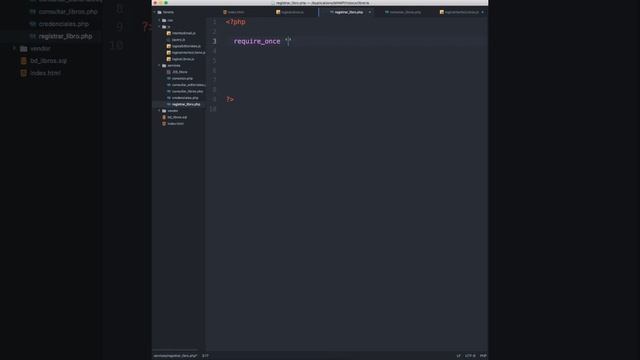Select .DS_Store in the servicios folder
640x360 pixels.
point(180,72)
